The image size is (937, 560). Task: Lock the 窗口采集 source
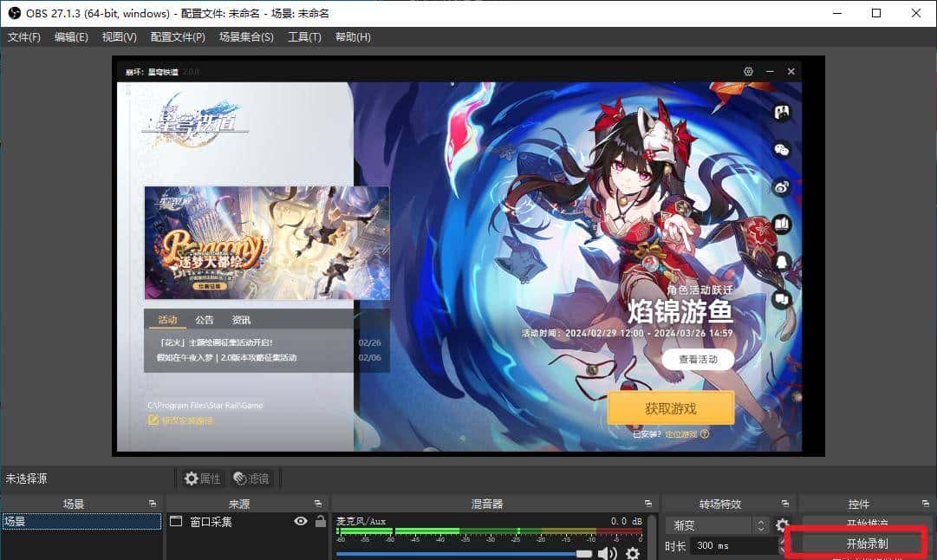point(320,521)
